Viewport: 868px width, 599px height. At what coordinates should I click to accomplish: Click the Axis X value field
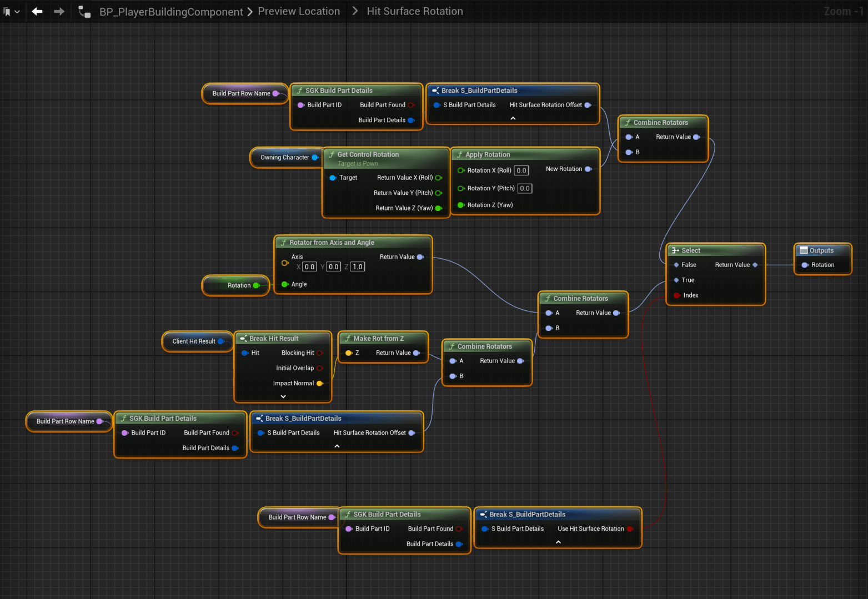[x=309, y=267]
